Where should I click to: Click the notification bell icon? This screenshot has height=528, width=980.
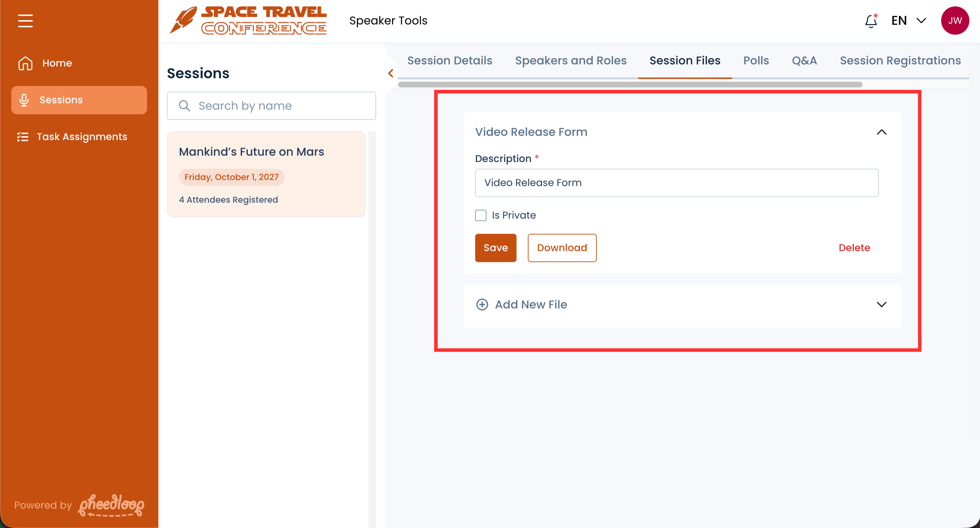point(870,21)
